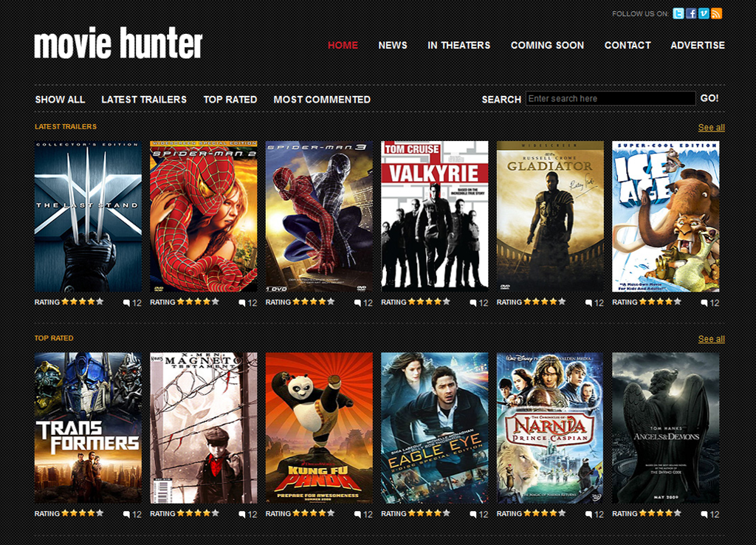Open the Gladiator poster
This screenshot has width=756, height=545.
tap(550, 216)
